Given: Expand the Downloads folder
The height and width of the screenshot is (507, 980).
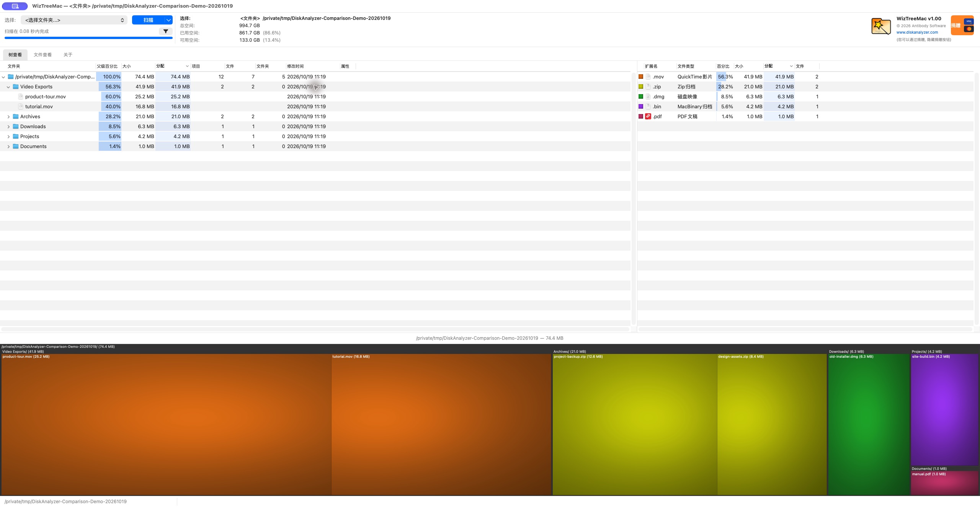Looking at the screenshot, I should (8, 127).
